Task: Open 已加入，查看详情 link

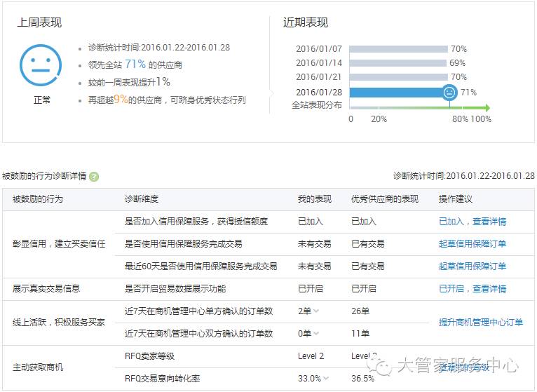Action: pyautogui.click(x=473, y=222)
